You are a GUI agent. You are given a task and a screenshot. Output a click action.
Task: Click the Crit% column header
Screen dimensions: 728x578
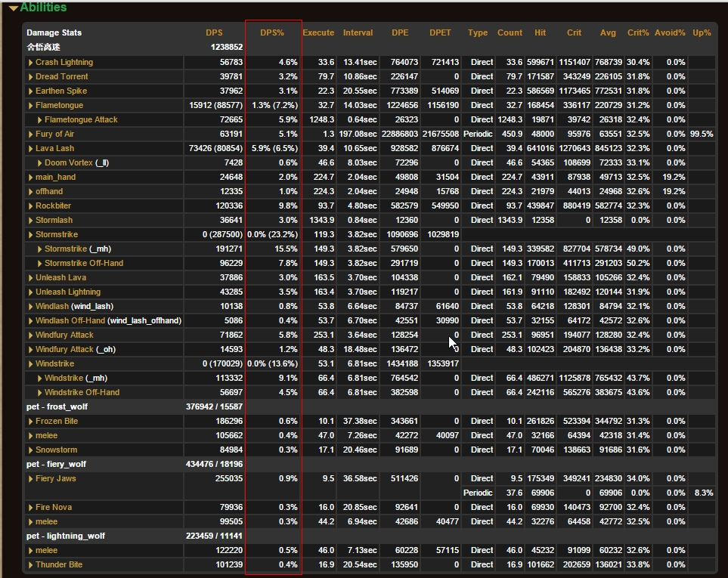[x=638, y=32]
